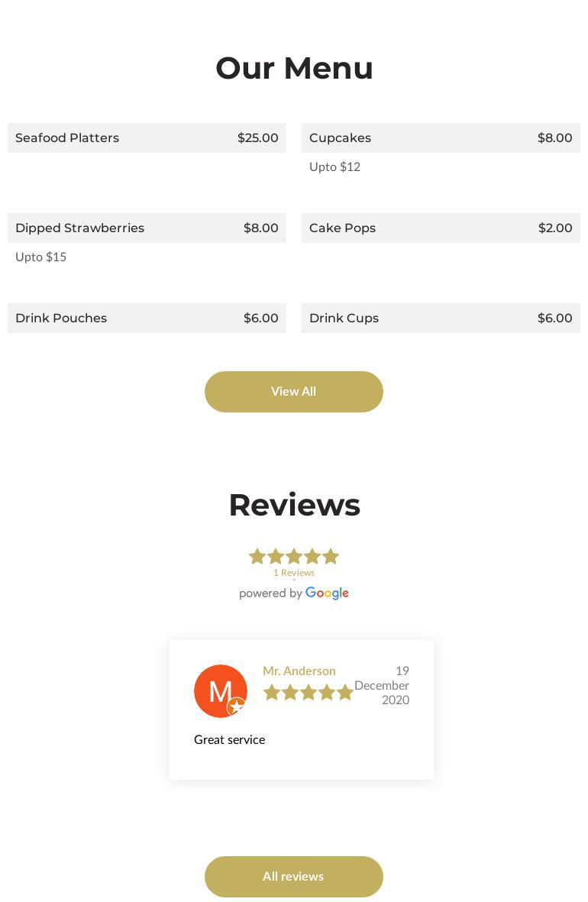The image size is (588, 902).
Task: Click the View All menu button
Action: pyautogui.click(x=293, y=391)
